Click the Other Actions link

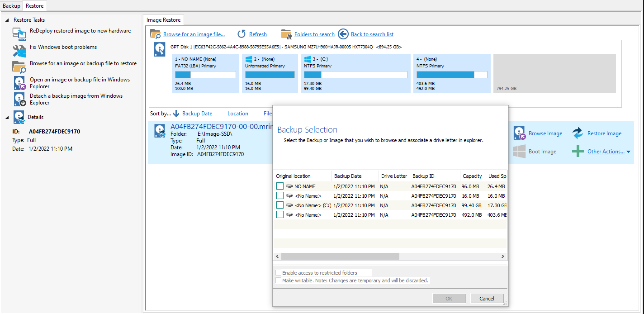click(606, 152)
